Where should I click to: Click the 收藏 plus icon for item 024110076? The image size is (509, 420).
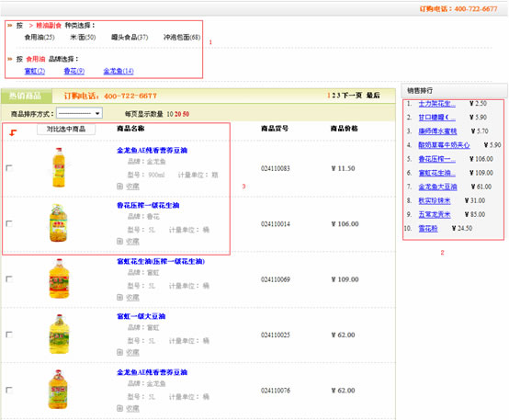[119, 408]
